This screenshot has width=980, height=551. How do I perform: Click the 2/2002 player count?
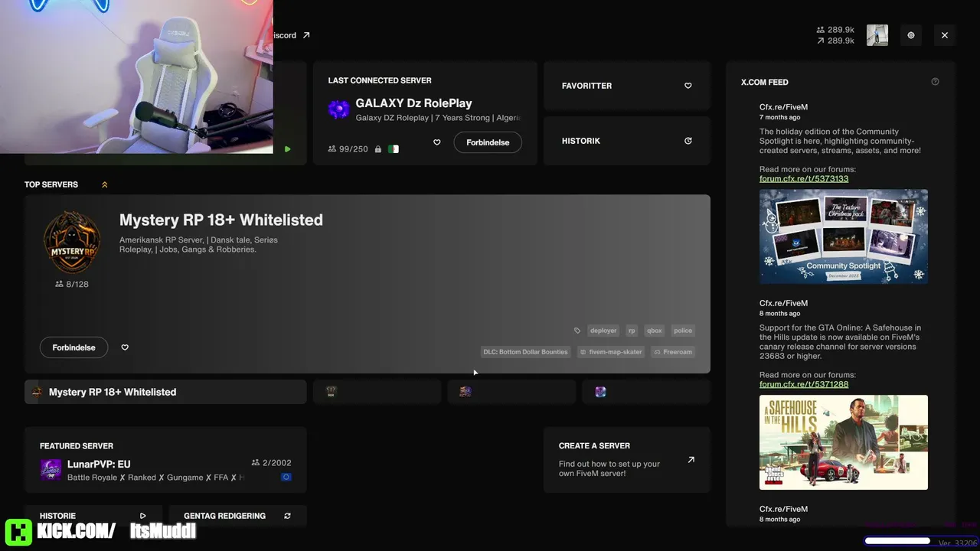coord(271,463)
